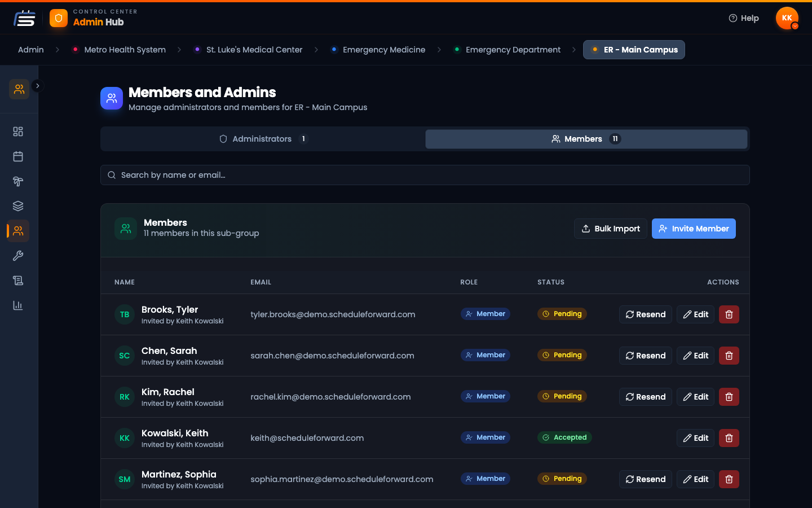
Task: Expand the sidebar with the chevron toggle
Action: pyautogui.click(x=37, y=86)
